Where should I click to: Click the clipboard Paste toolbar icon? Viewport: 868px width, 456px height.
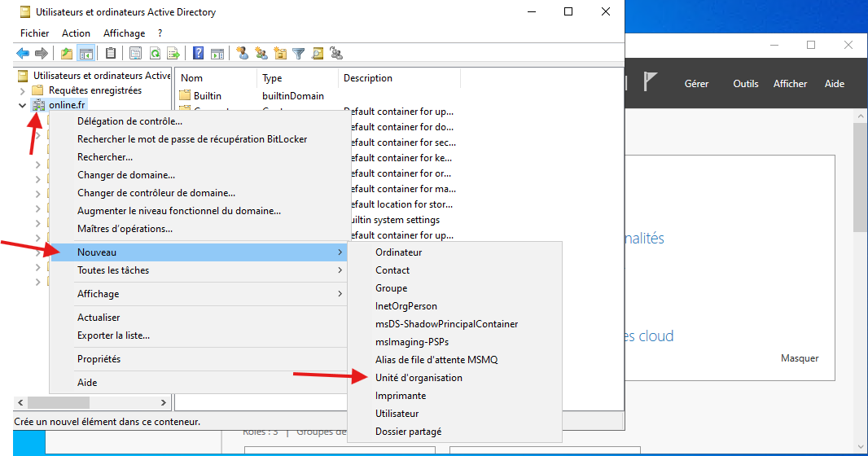pyautogui.click(x=111, y=53)
